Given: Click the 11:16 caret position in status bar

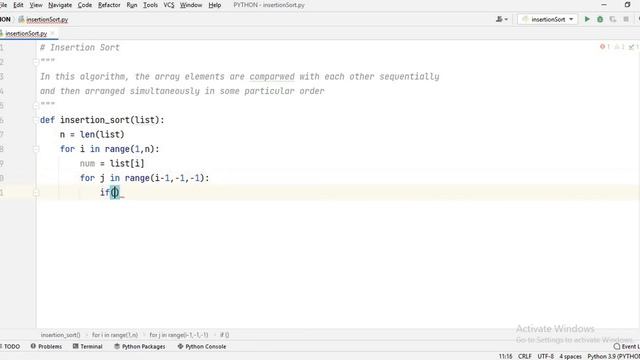Looking at the screenshot, I should point(505,356).
